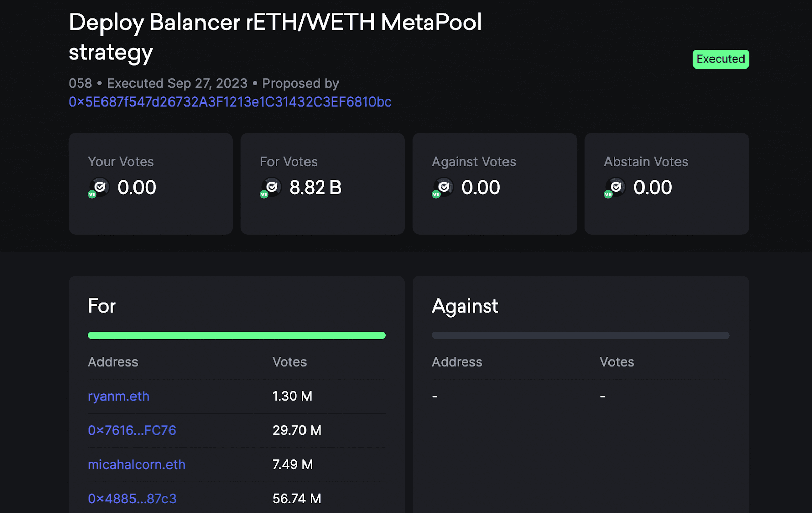Image resolution: width=812 pixels, height=513 pixels.
Task: Click the Address column header in For panel
Action: (x=113, y=362)
